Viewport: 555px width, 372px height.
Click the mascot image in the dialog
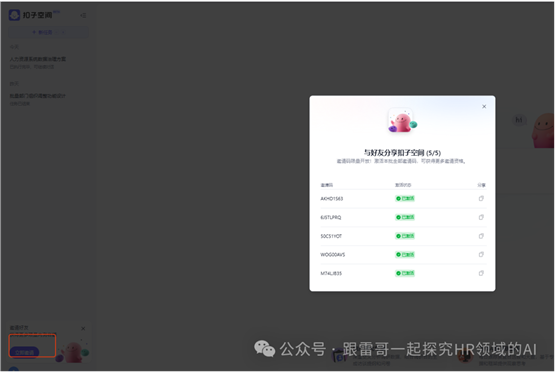(x=402, y=121)
